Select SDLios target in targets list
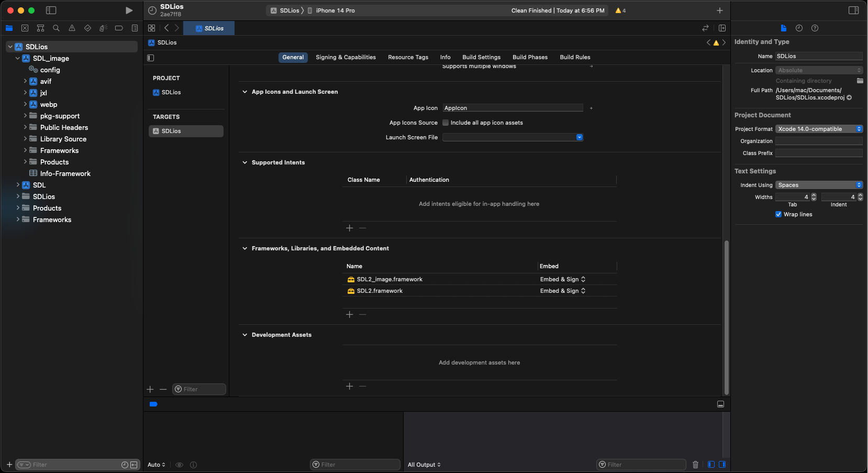Screen dimensions: 868x473 point(186,131)
